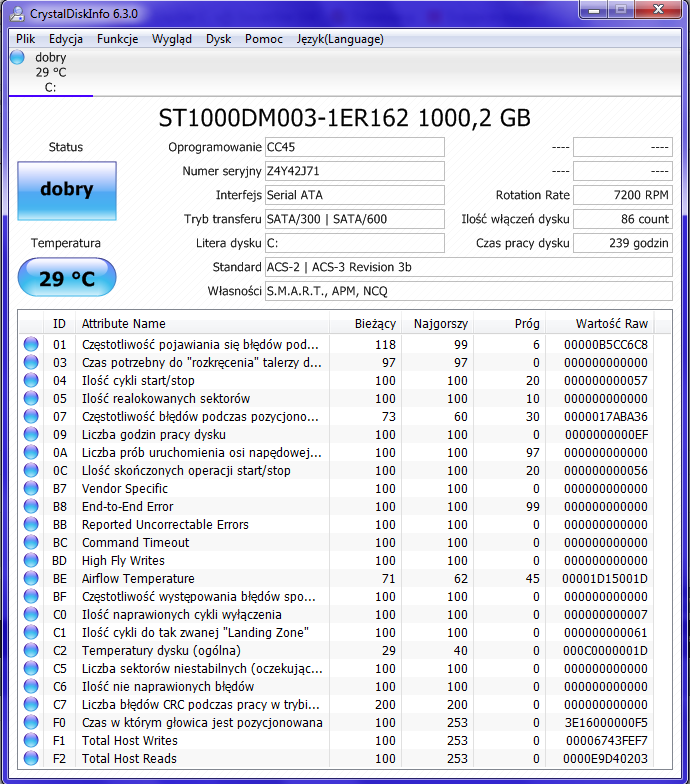Click the Własności field S.M.A.R.T., APM, NCQ
This screenshot has width=690, height=784.
[468, 291]
